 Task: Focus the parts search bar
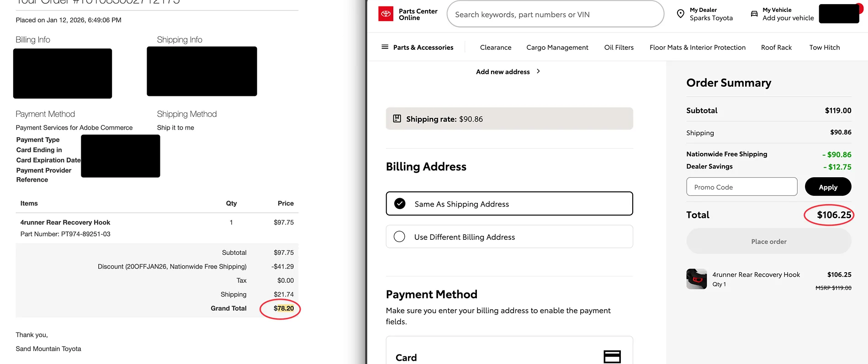pos(555,15)
